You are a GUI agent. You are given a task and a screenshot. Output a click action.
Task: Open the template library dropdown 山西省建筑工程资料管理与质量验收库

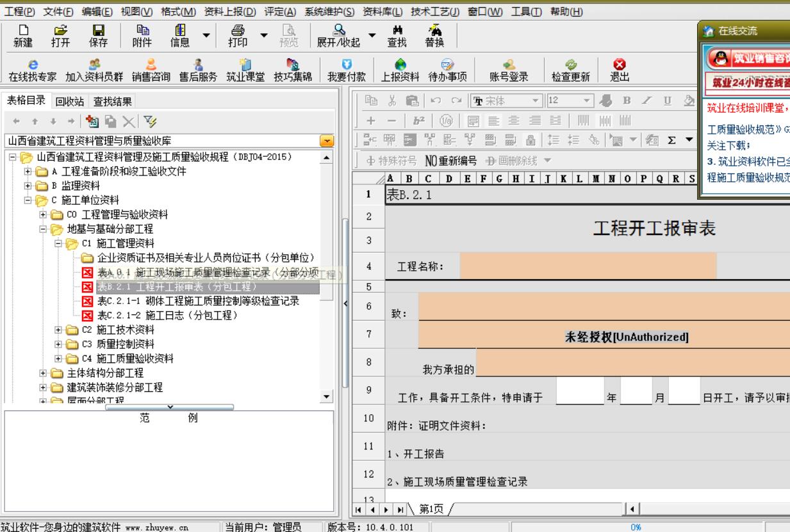point(327,141)
